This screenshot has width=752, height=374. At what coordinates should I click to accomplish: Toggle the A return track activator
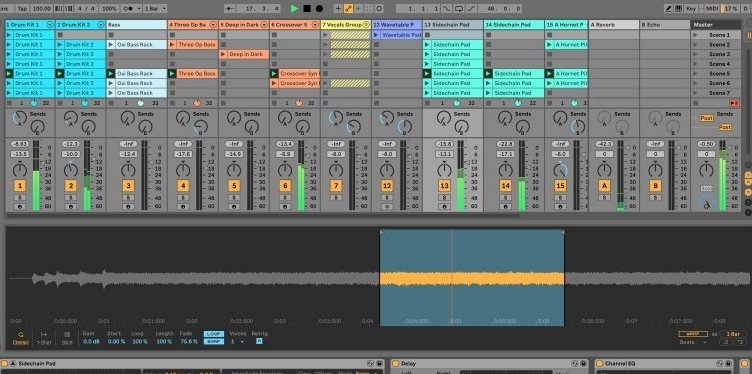[604, 186]
